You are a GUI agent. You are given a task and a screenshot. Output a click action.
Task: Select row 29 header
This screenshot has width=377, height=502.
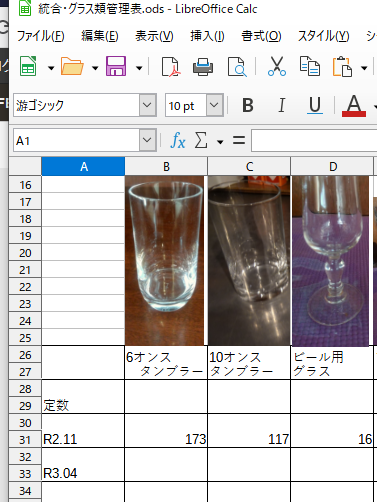tap(25, 406)
